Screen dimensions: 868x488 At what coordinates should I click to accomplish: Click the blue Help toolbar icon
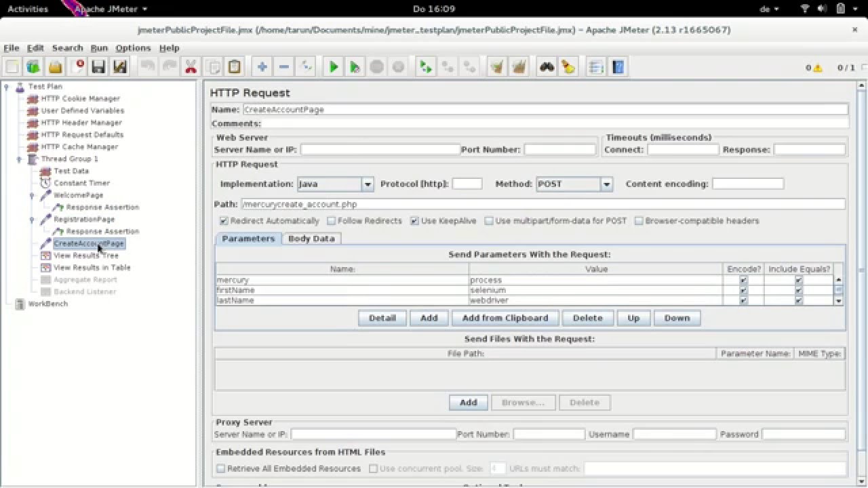pos(618,66)
